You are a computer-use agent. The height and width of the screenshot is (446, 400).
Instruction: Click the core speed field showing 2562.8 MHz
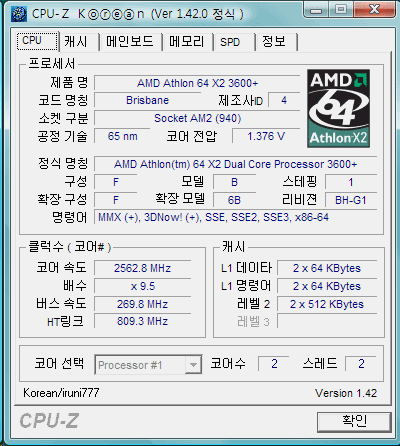143,268
